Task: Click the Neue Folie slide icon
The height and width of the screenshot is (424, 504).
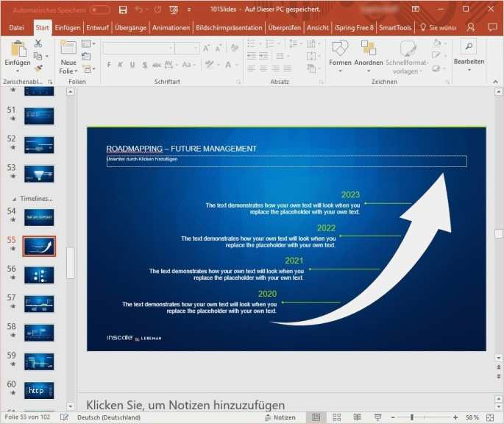Action: click(68, 47)
